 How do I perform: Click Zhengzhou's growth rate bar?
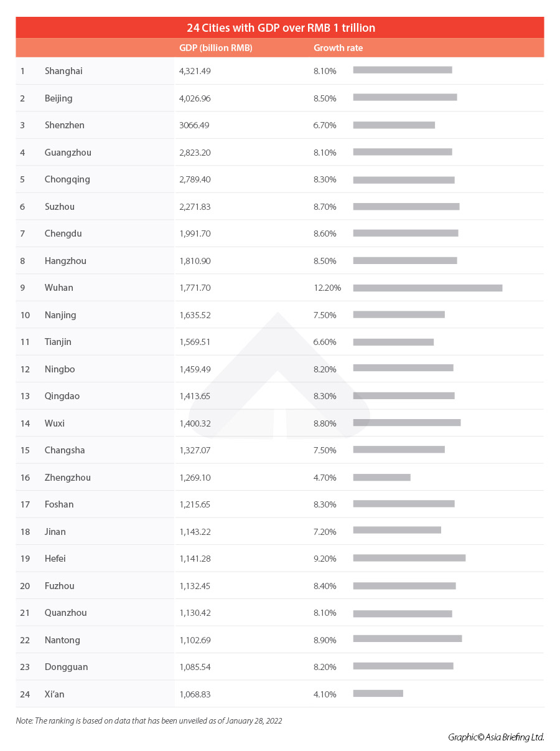[x=381, y=477]
